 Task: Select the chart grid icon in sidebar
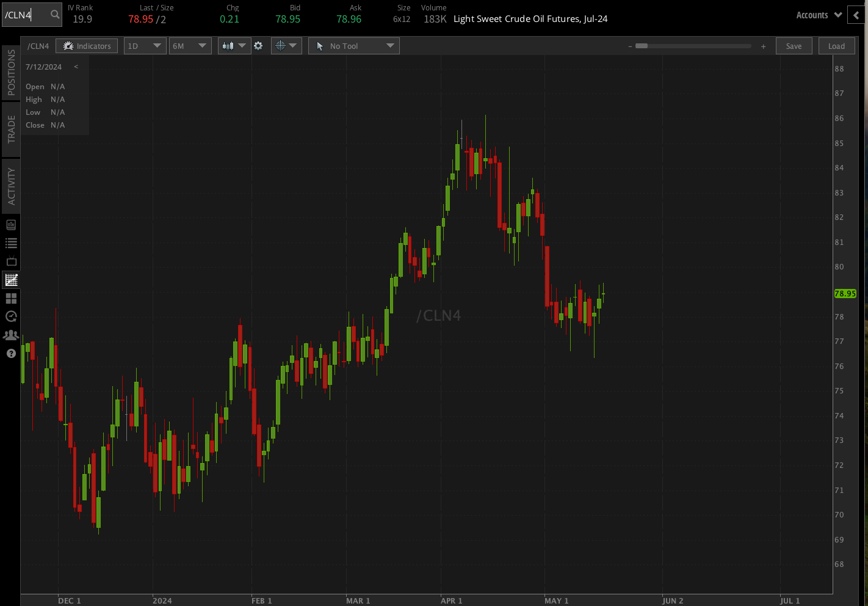(11, 280)
